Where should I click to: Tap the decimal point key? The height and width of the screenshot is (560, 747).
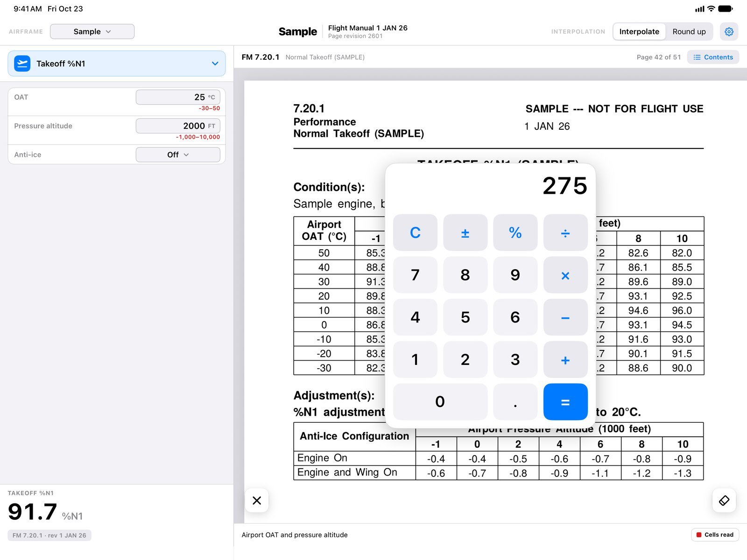pos(515,402)
